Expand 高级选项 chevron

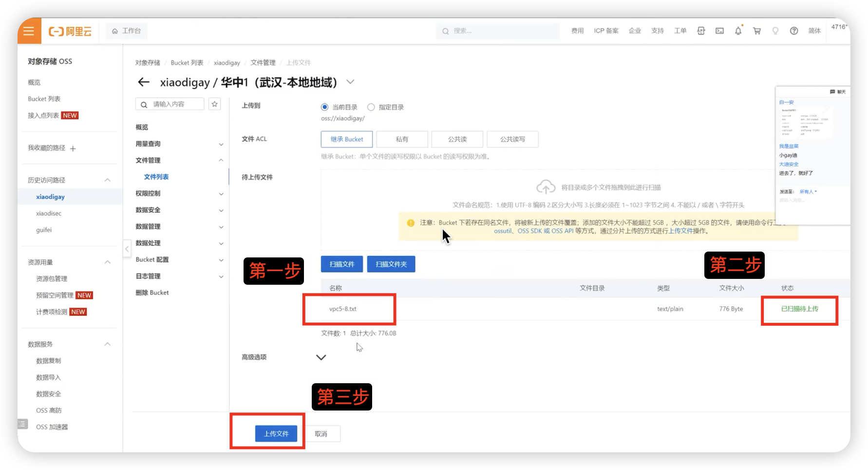[321, 357]
